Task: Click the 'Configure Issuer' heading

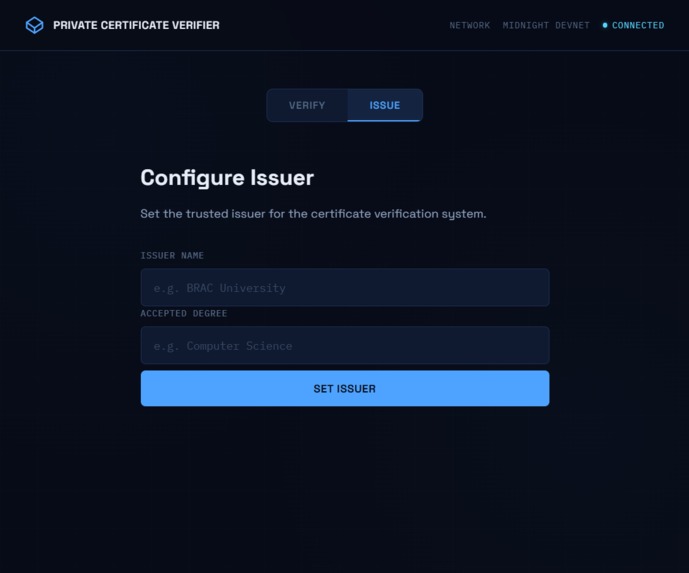Action: 227,178
